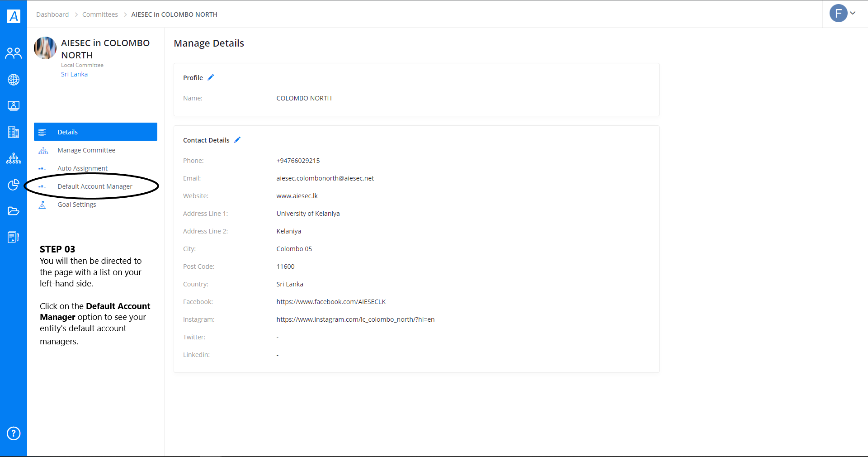The image size is (868, 457).
Task: Select the Details menu item
Action: pyautogui.click(x=95, y=132)
